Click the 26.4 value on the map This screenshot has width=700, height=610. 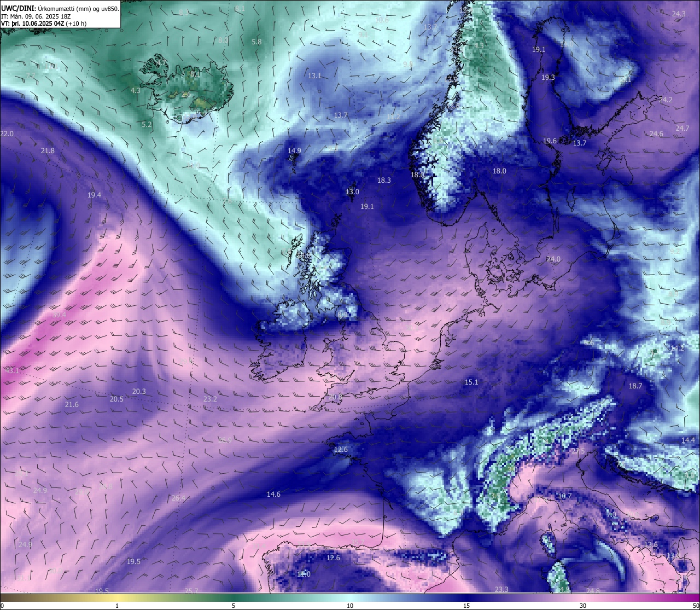pos(178,498)
